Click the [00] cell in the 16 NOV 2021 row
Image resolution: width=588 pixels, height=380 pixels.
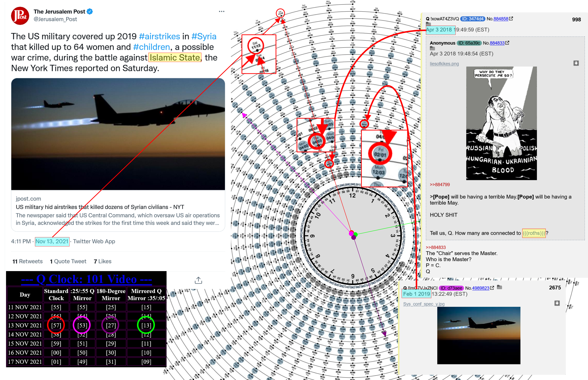[56, 353]
